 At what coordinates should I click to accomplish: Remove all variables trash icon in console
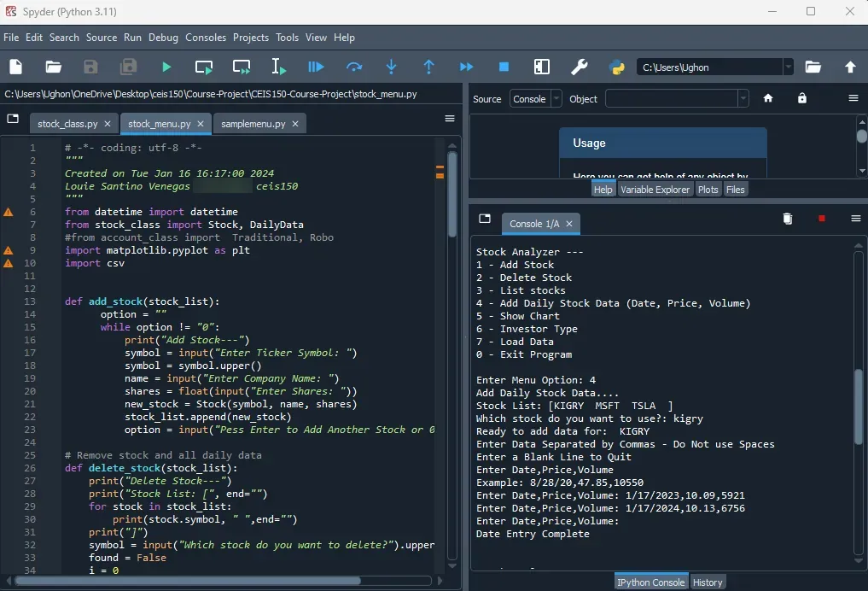(x=788, y=219)
